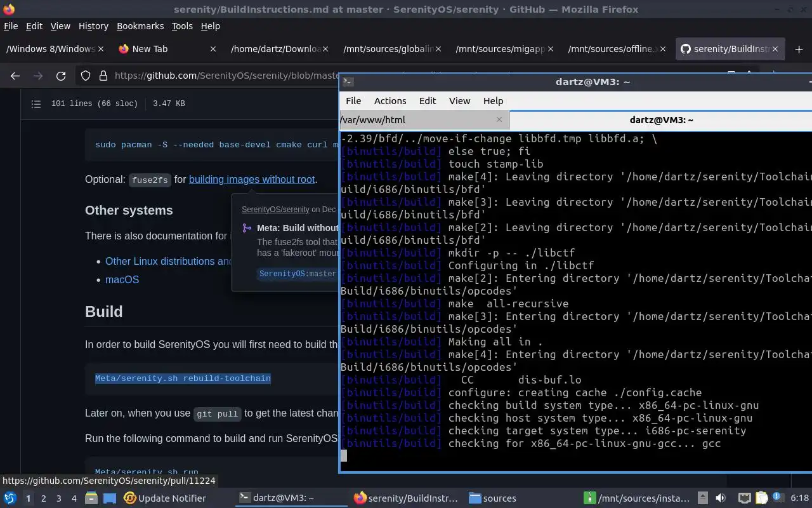Open SerenityOS/serenity link in hover card

tap(275, 210)
